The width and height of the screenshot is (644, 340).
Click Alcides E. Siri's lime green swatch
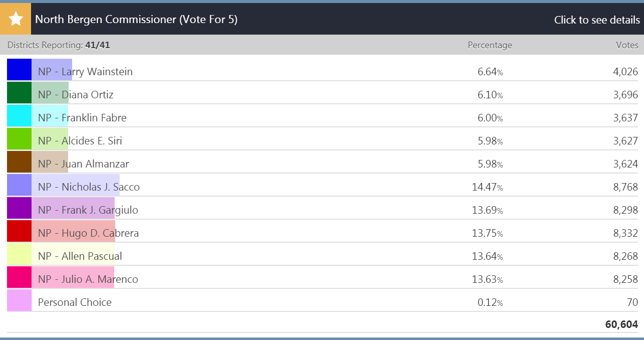pyautogui.click(x=20, y=139)
